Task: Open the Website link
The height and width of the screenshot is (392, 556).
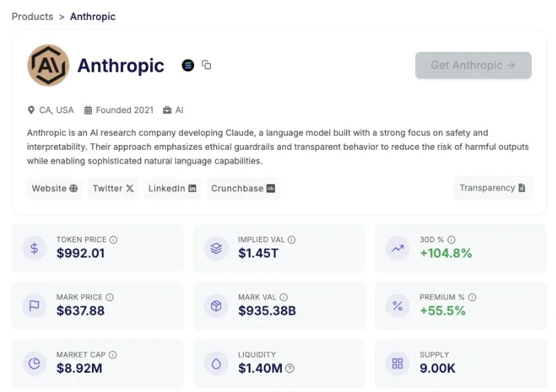Action: pyautogui.click(x=55, y=188)
